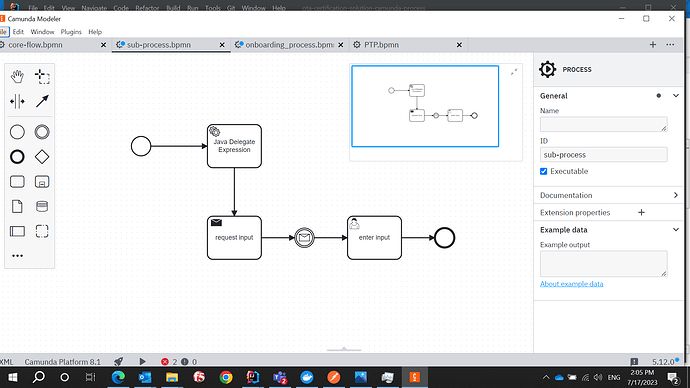Open the error count indicator in status bar

coord(169,362)
